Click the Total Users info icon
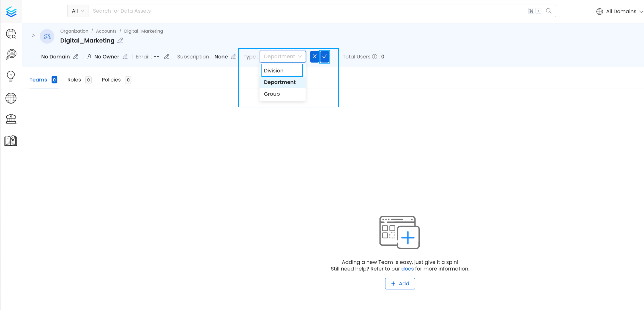 pyautogui.click(x=375, y=57)
